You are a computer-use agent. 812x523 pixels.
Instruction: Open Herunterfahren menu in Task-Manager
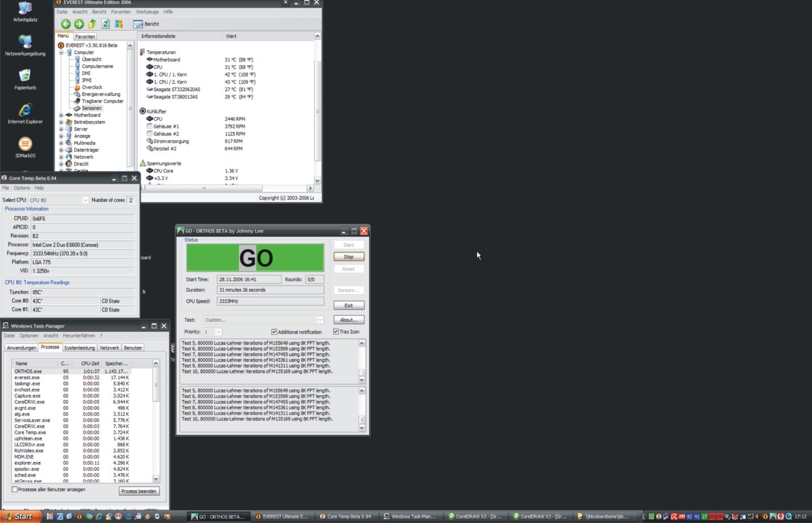tap(79, 336)
